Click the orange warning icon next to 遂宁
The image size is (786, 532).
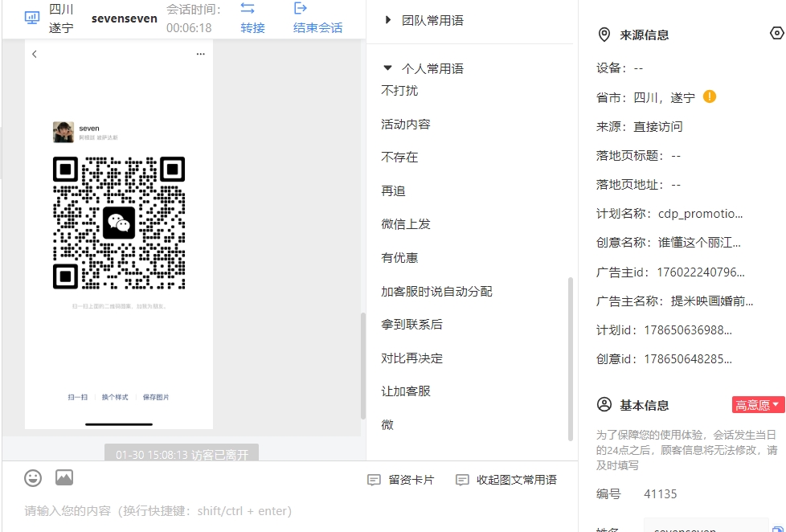coord(710,96)
